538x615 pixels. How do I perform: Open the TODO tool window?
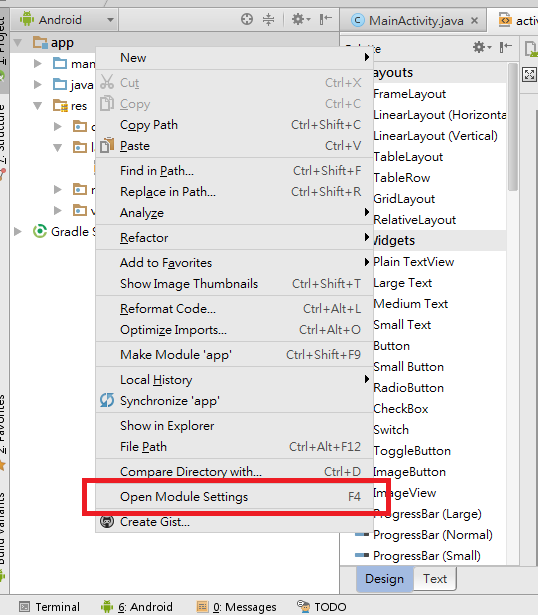(x=322, y=607)
